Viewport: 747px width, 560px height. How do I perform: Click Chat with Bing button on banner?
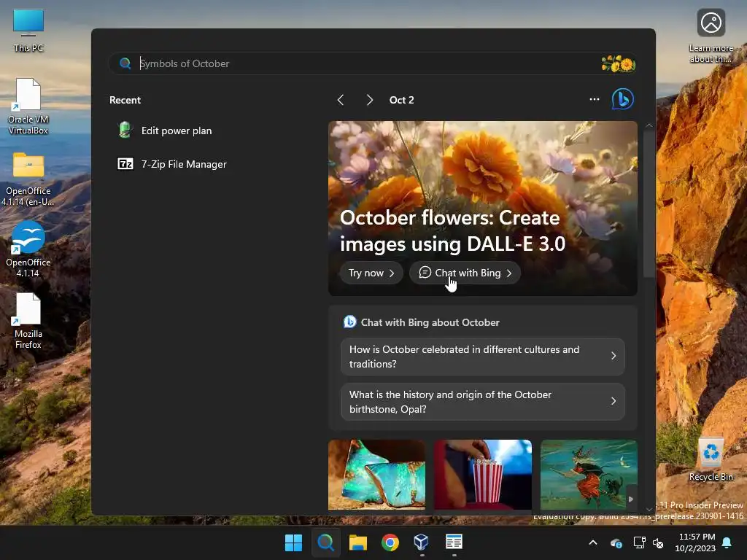point(465,273)
